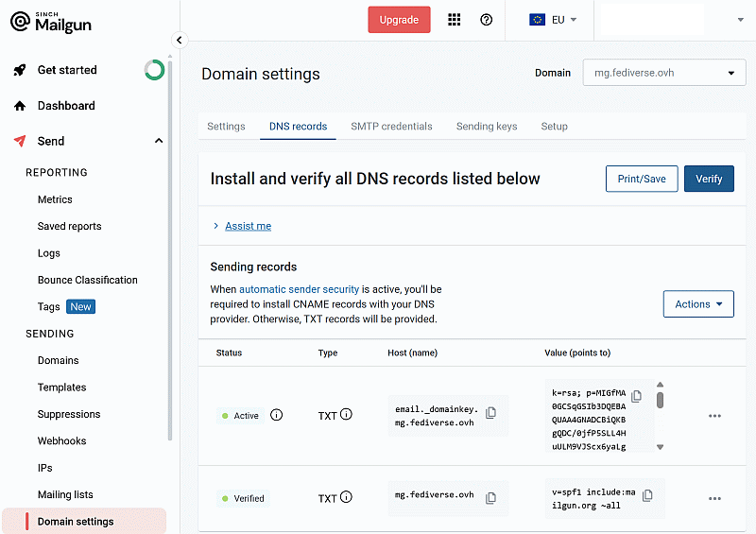Open the account menu dropdown arrow
Viewport: 756px width, 534px height.
[x=741, y=20]
